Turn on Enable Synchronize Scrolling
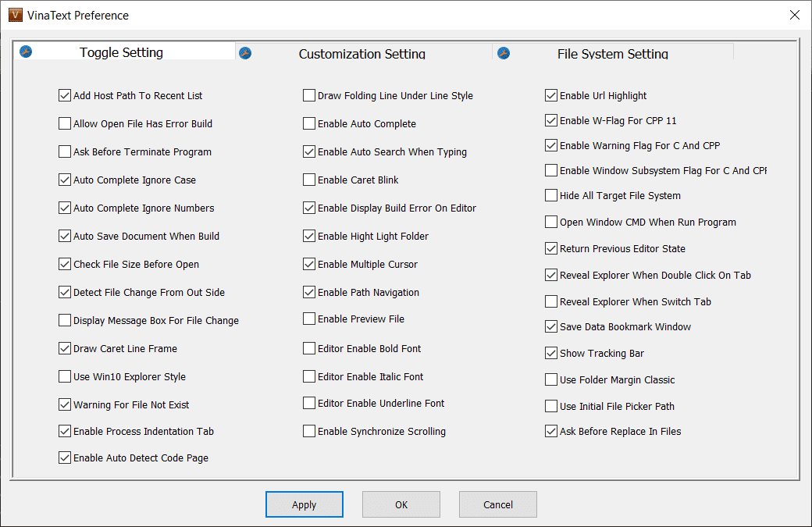The width and height of the screenshot is (812, 527). pos(309,432)
